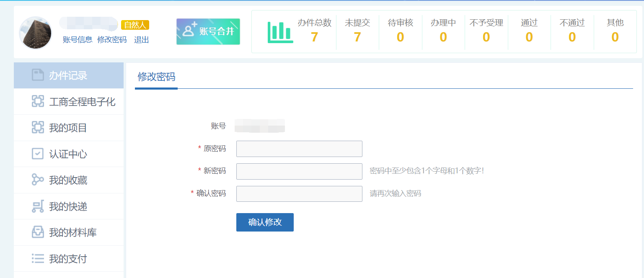The height and width of the screenshot is (278, 644).
Task: Select the 未提交 count of 7
Action: (357, 37)
